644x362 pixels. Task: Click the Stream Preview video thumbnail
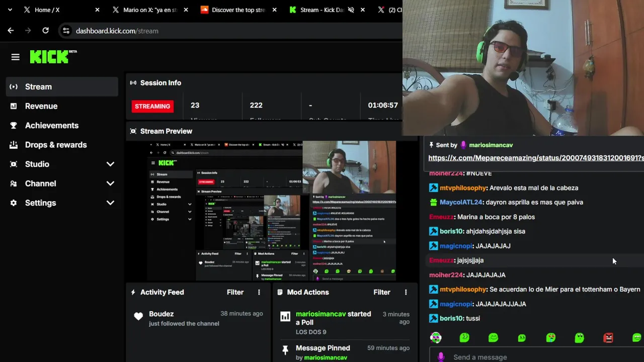tap(272, 211)
